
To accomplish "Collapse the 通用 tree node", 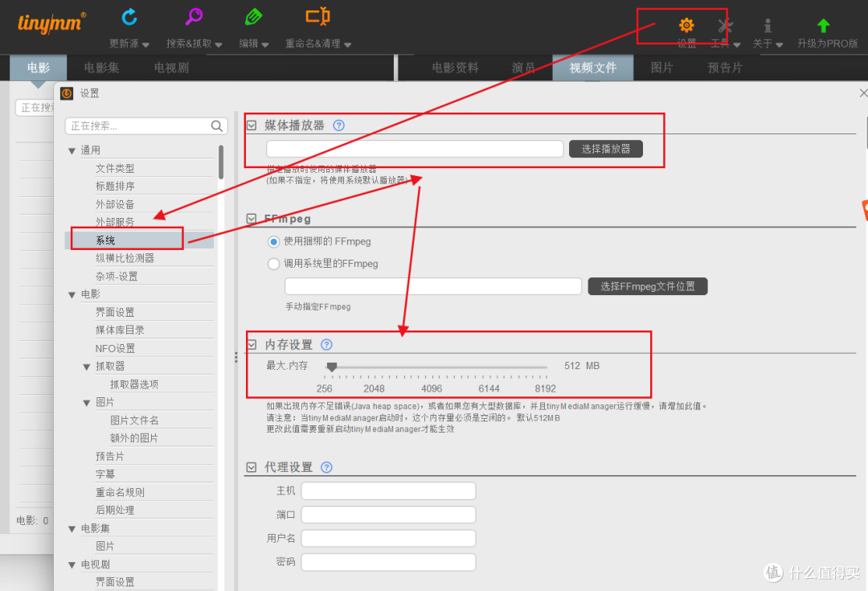I will click(72, 150).
